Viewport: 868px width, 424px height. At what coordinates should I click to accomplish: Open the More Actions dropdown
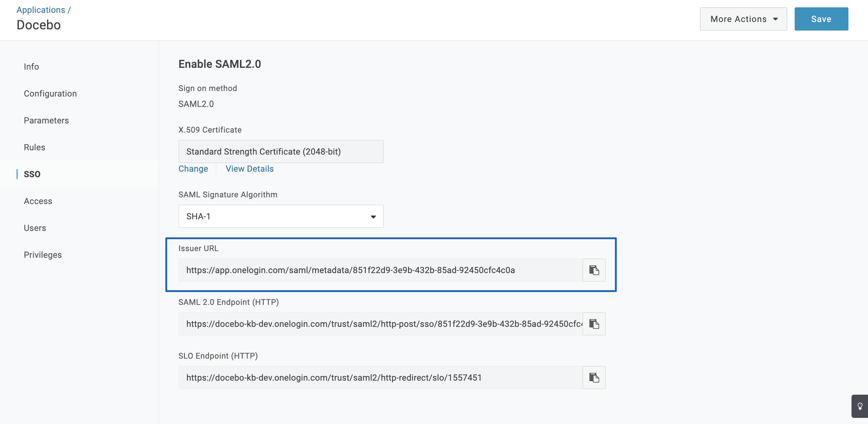(743, 19)
